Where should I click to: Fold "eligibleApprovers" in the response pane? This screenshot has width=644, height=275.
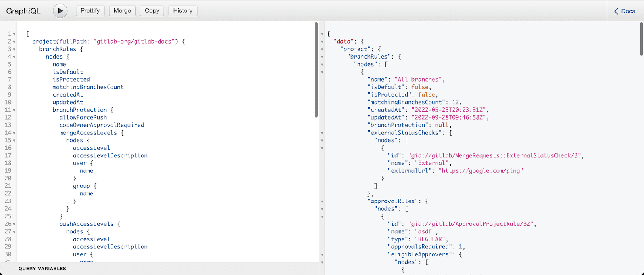click(x=322, y=254)
